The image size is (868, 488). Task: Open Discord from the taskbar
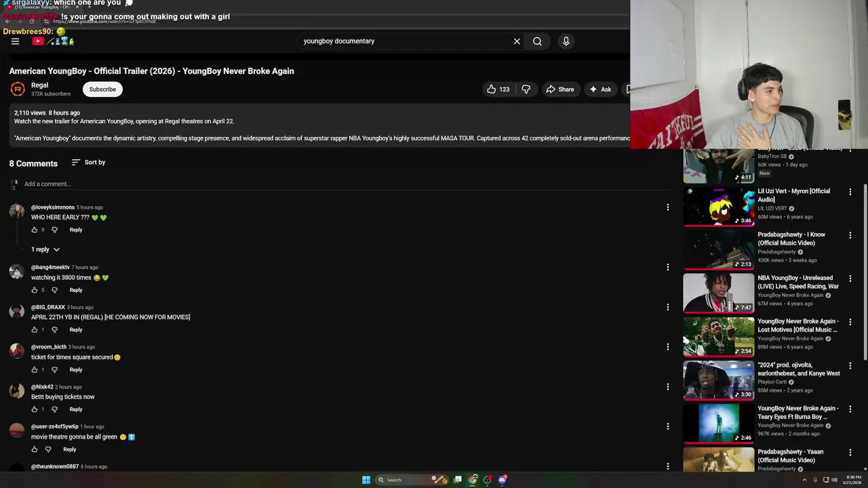(502, 480)
